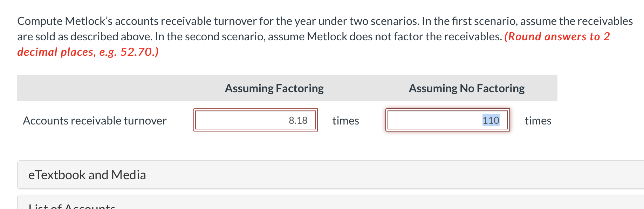Click the second scenario answer field border
This screenshot has width=644, height=209.
(x=447, y=110)
